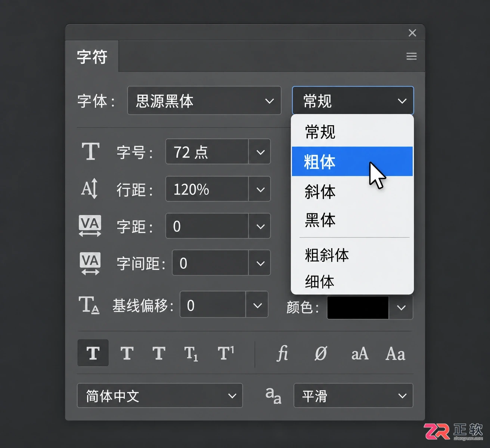The width and height of the screenshot is (490, 448).
Task: Choose 常规 from the style list
Action: (x=352, y=132)
